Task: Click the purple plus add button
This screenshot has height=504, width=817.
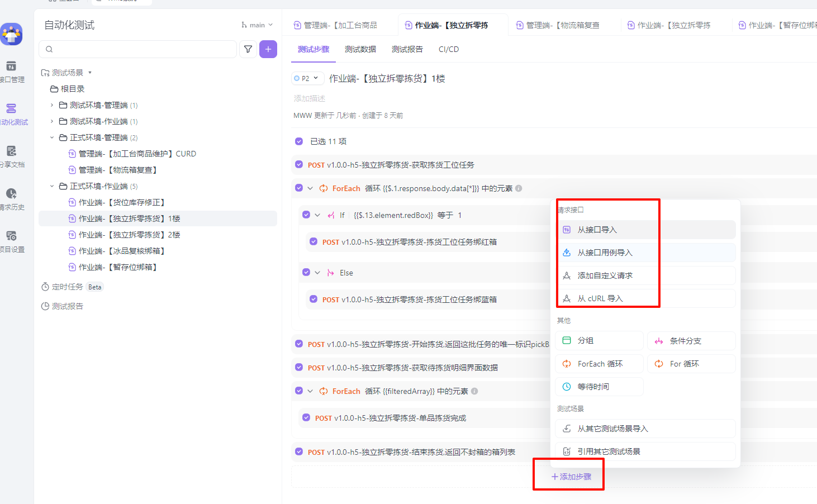Action: tap(268, 49)
